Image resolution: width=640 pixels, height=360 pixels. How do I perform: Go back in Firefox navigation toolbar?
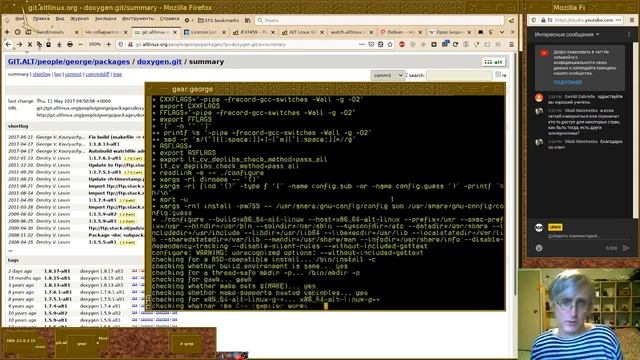(x=8, y=44)
